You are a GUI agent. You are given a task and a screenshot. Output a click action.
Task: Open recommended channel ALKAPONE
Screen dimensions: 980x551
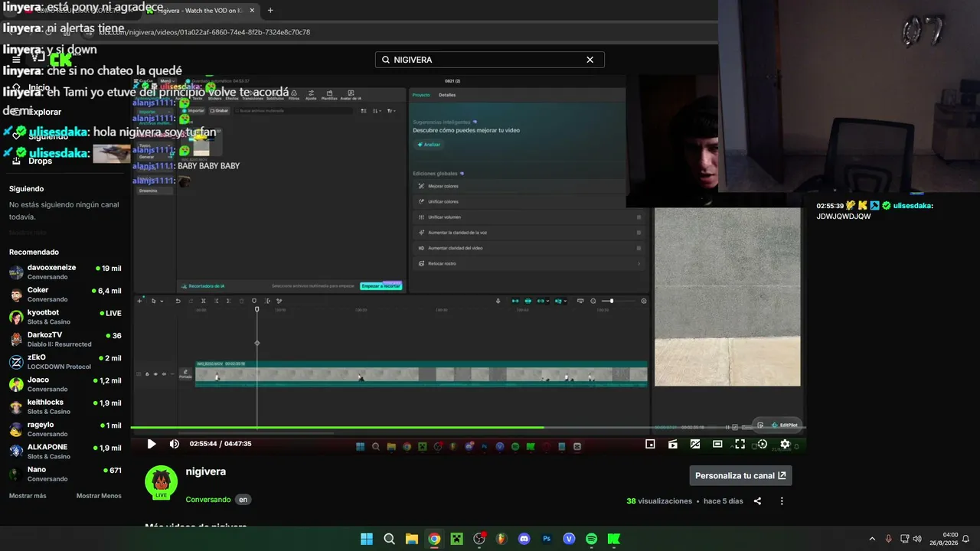[65, 452]
